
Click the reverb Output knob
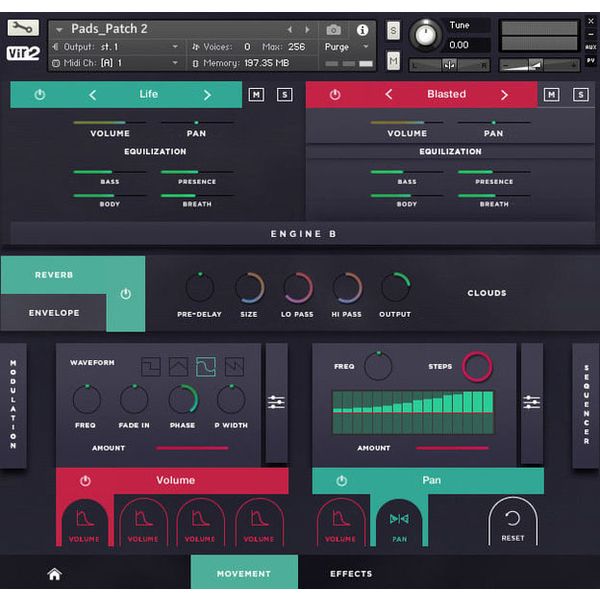click(x=396, y=287)
